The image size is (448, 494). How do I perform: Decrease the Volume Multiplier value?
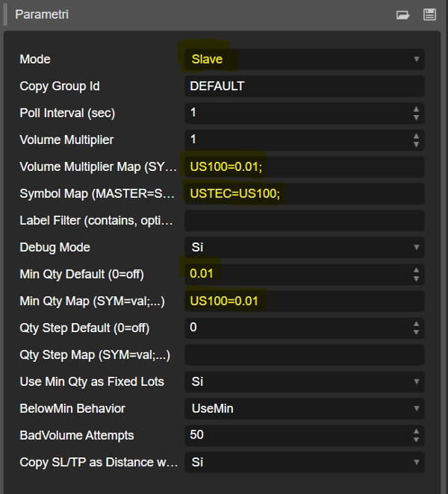(416, 145)
